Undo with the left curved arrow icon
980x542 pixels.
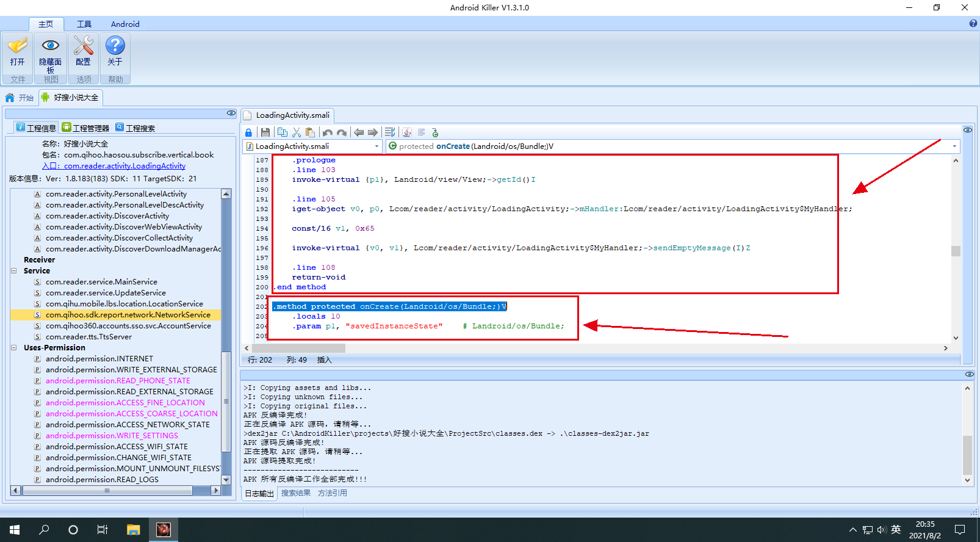[328, 132]
